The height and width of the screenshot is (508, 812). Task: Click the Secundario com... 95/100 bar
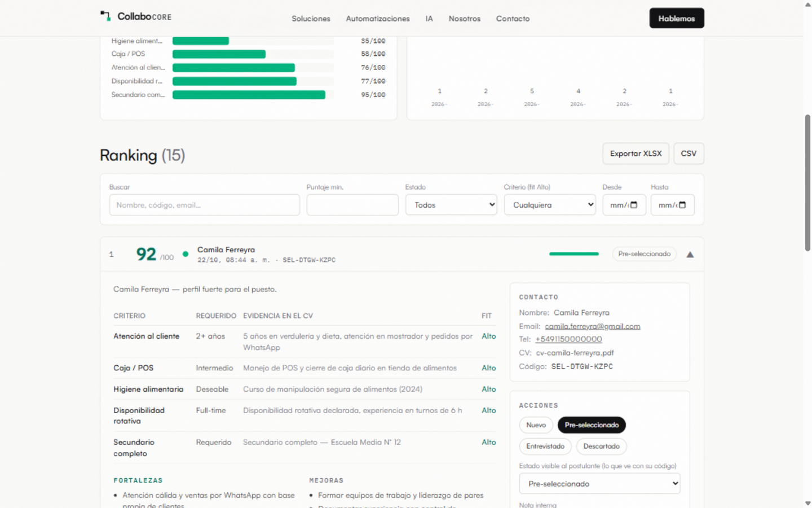(x=249, y=95)
